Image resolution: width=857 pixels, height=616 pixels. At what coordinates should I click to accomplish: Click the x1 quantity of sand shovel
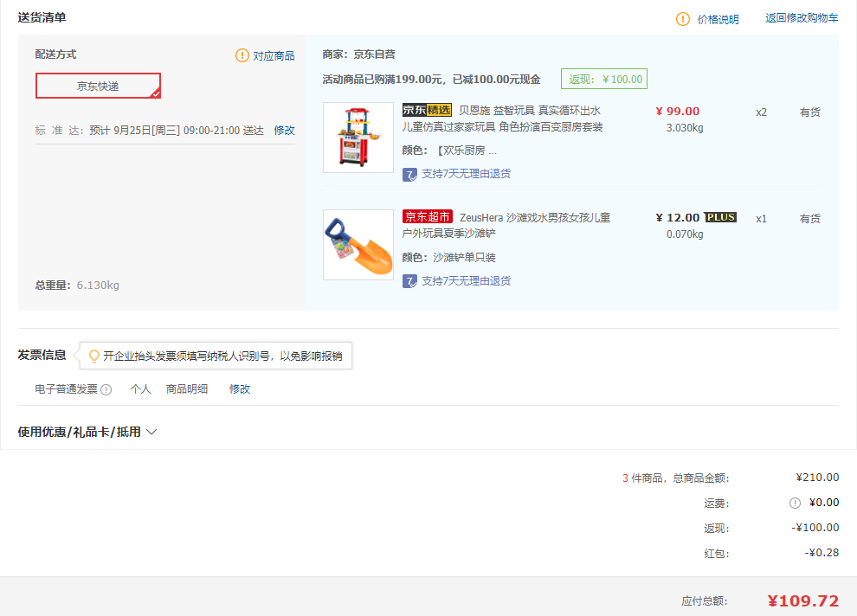(762, 219)
